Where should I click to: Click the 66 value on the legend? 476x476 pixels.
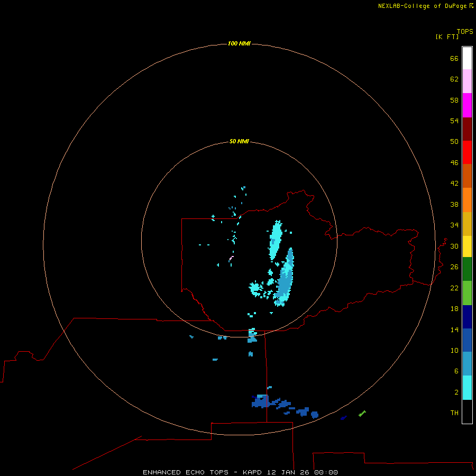coord(454,58)
